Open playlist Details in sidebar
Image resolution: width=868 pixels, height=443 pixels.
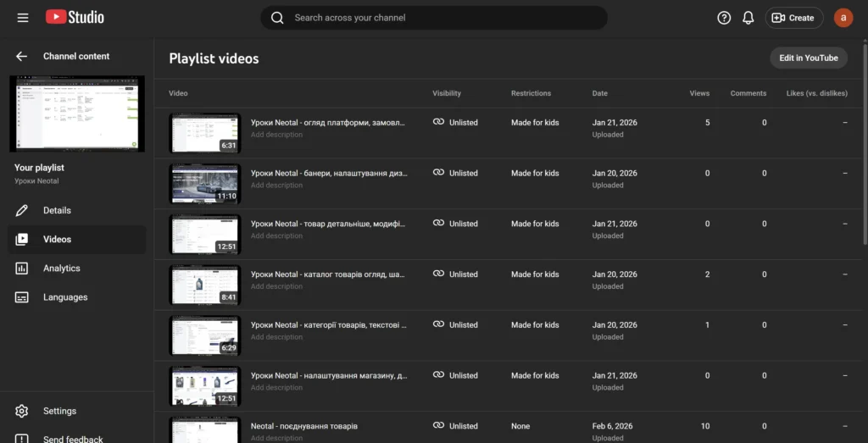click(57, 210)
